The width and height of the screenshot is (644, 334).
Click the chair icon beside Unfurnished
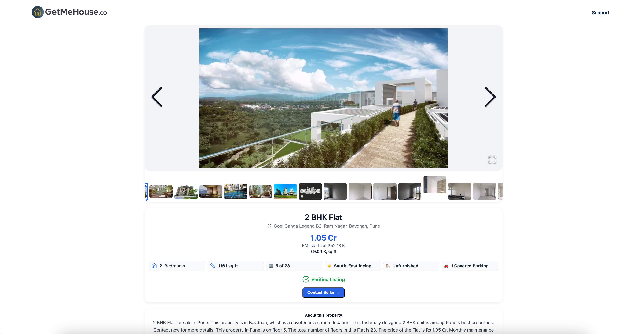pos(388,266)
